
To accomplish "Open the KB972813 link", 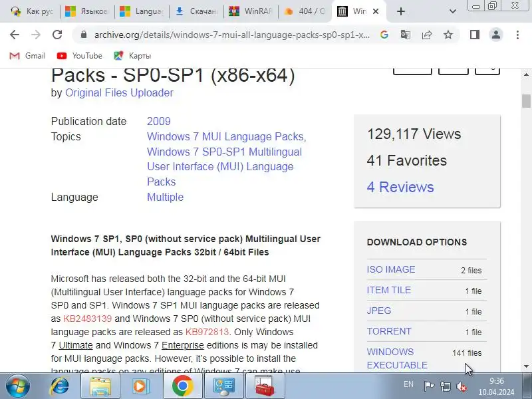I will [207, 332].
